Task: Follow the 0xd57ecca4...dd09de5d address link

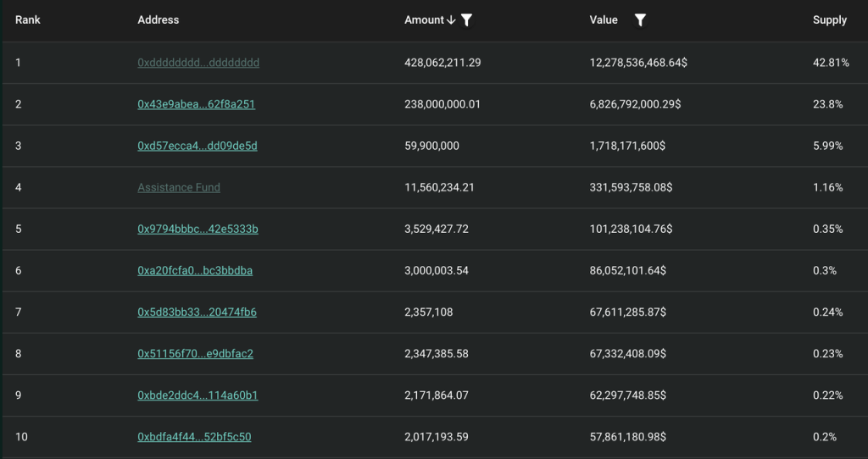Action: (198, 146)
